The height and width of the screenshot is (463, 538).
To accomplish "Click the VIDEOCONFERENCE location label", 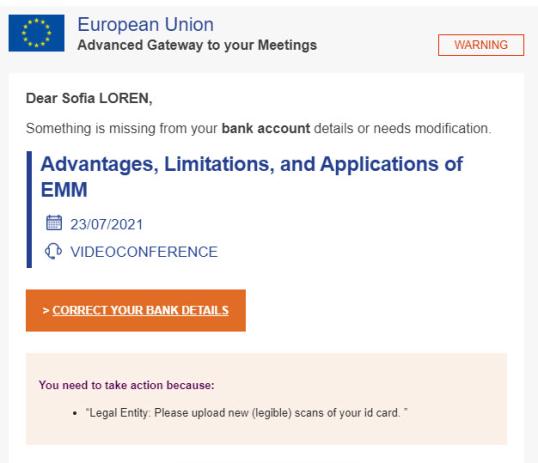I will pyautogui.click(x=144, y=252).
